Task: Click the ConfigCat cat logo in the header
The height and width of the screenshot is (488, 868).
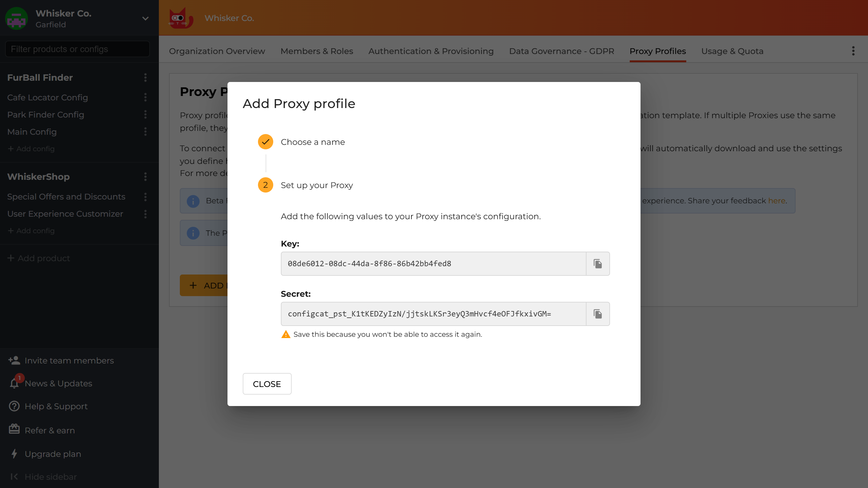Action: coord(180,18)
